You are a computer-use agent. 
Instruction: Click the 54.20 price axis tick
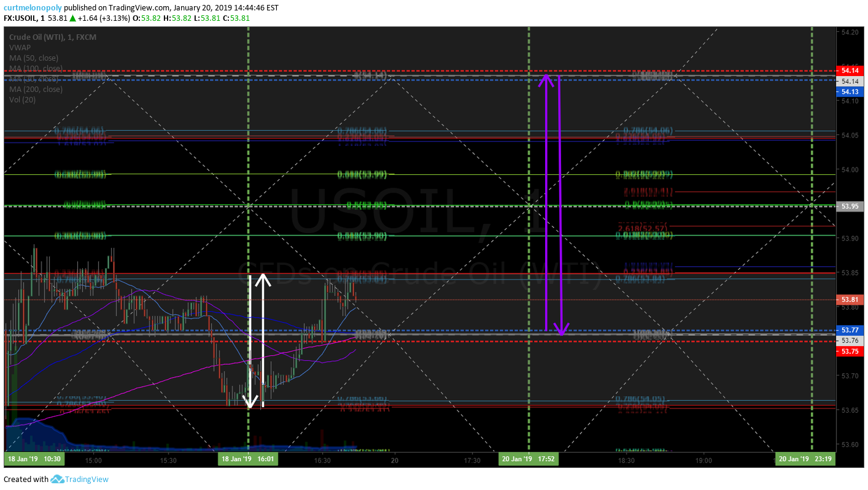[850, 33]
